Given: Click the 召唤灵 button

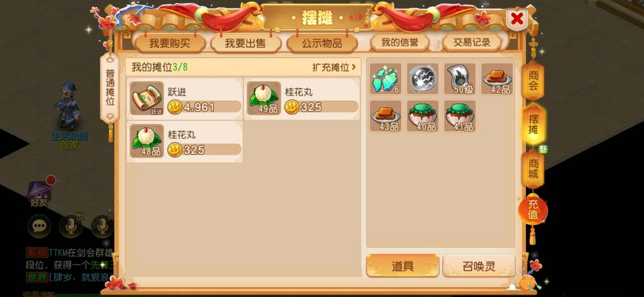Looking at the screenshot, I should 479,266.
